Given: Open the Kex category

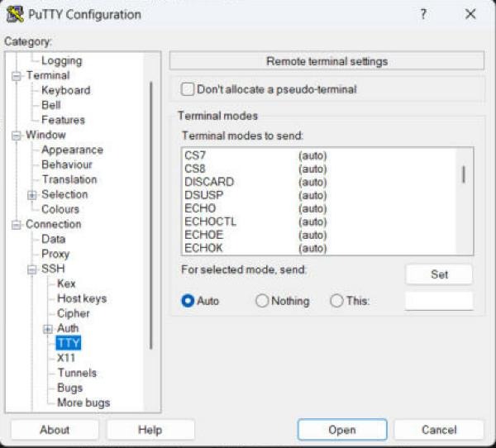Looking at the screenshot, I should pyautogui.click(x=66, y=284).
